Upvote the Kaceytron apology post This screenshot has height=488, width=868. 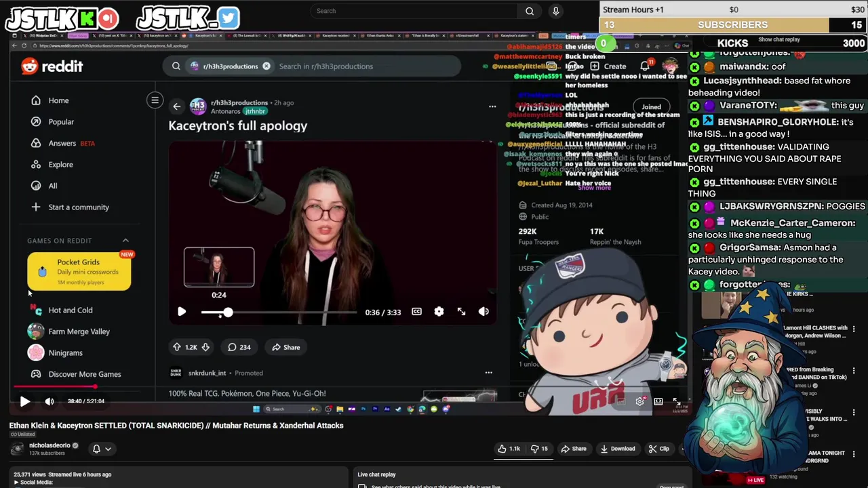(177, 347)
